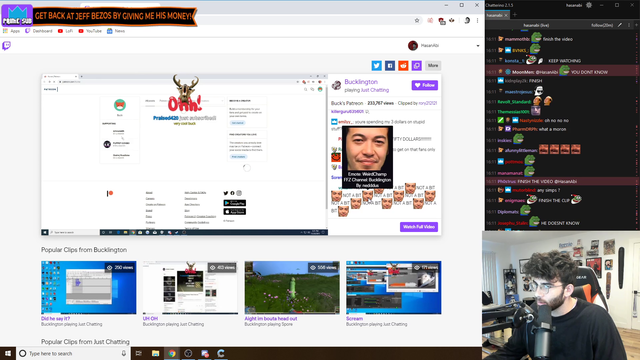The image size is (640, 360).
Task: Open the 'Aight im bouta head out' clip thumbnail
Action: click(292, 287)
